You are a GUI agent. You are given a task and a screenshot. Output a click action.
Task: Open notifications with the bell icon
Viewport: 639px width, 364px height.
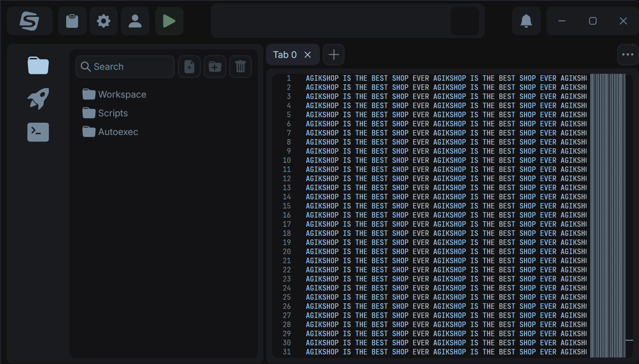click(526, 21)
